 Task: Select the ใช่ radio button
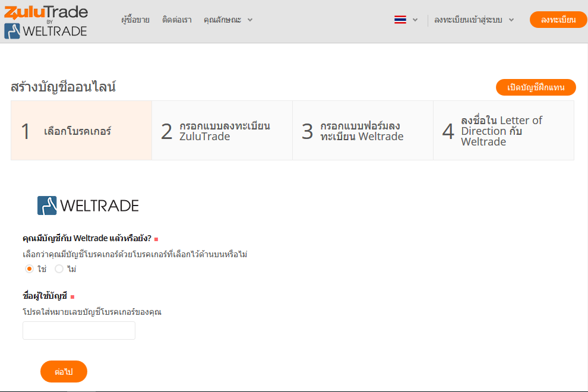(x=29, y=269)
